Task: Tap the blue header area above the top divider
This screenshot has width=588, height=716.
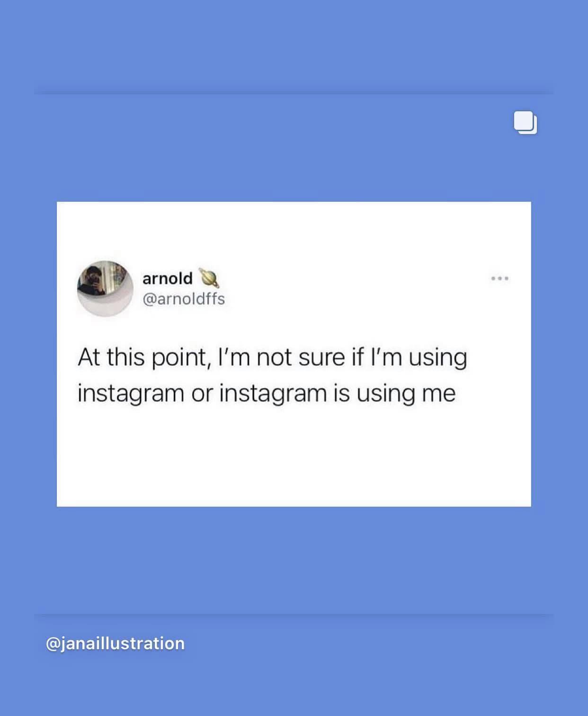Action: coord(294,45)
